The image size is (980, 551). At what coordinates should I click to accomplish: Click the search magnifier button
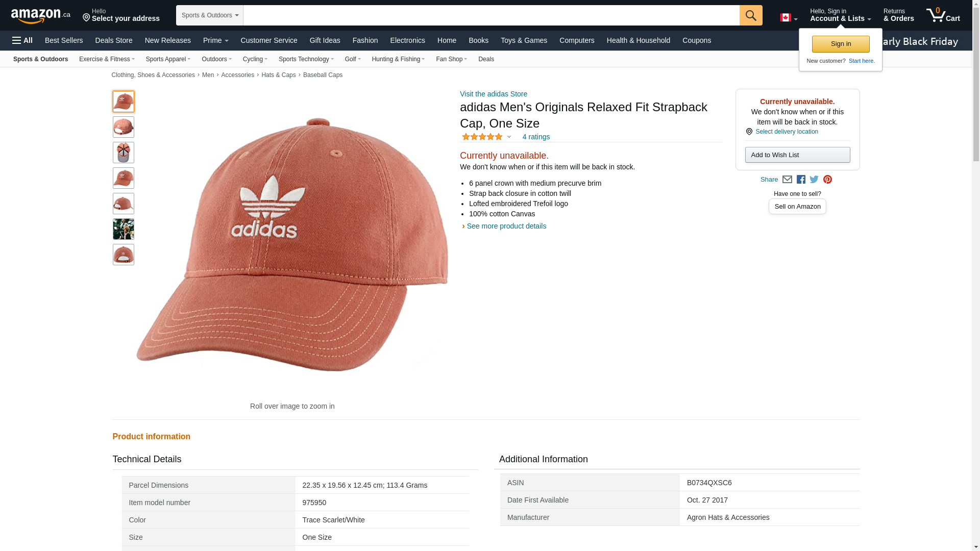point(750,15)
